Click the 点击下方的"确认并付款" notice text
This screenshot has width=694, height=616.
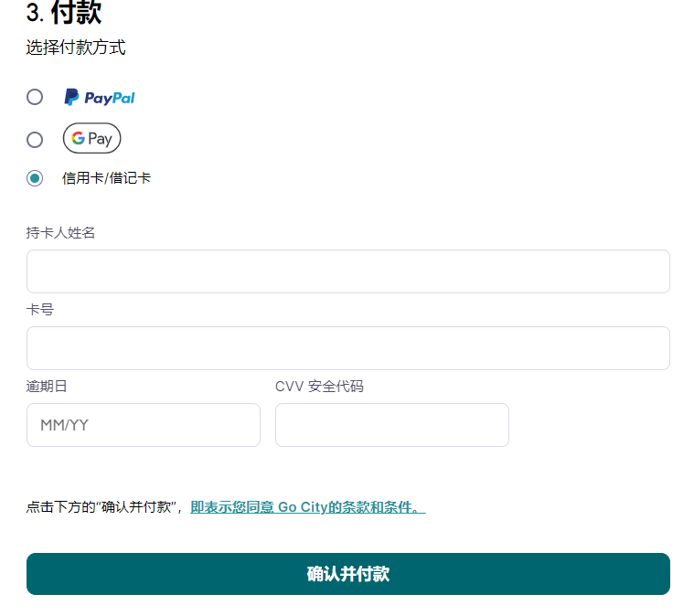point(104,507)
